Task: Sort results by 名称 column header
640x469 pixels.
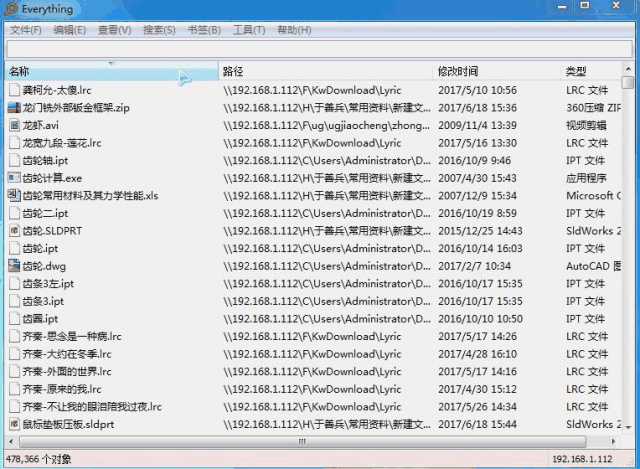Action: (112, 71)
